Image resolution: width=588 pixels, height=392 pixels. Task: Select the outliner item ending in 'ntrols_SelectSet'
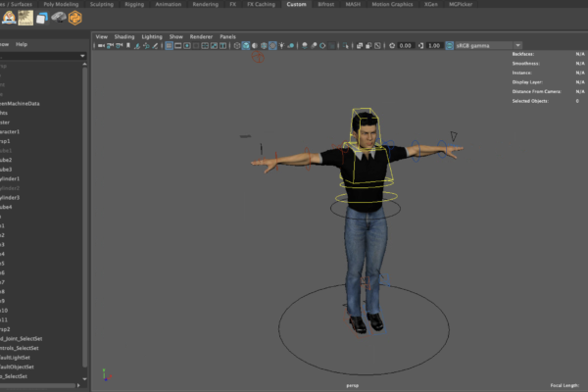[x=20, y=348]
